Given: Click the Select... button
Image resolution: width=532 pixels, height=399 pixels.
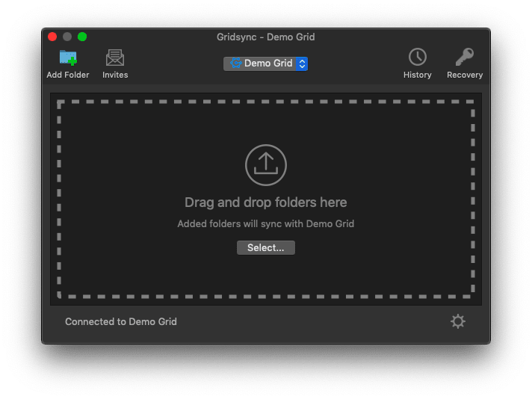Looking at the screenshot, I should point(266,247).
